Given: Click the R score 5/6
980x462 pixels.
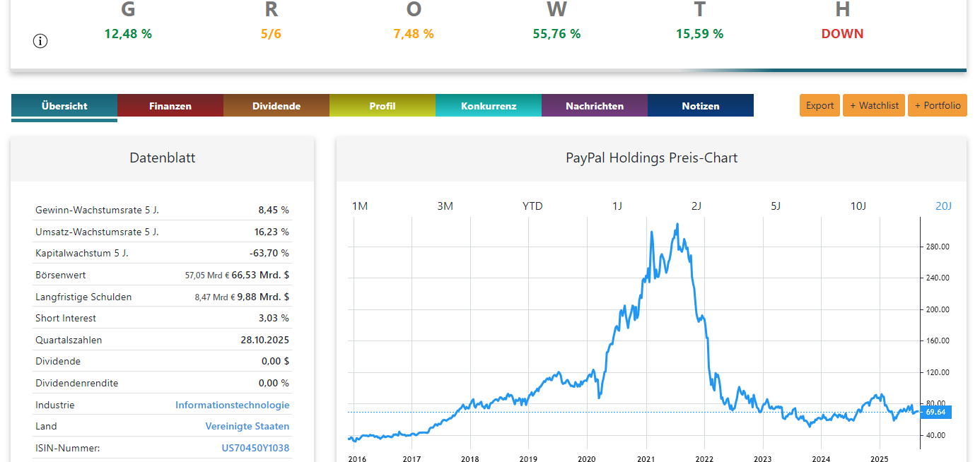Looking at the screenshot, I should tap(271, 34).
